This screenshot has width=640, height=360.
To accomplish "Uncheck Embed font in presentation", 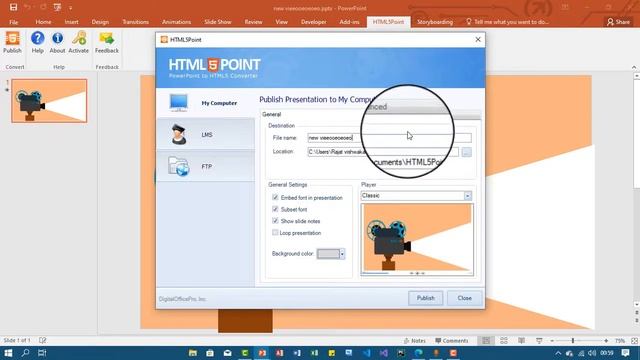I will [x=275, y=197].
